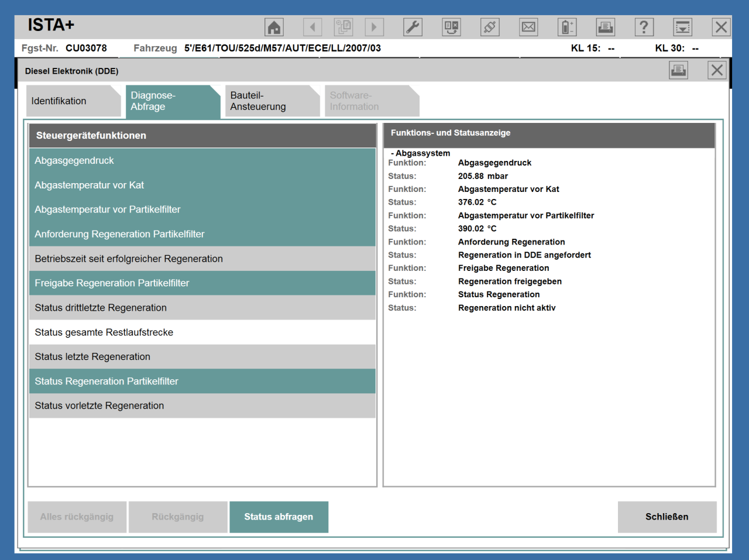Select Status vorletzte Regeneration
Screen dimensions: 749x560
tap(202, 406)
